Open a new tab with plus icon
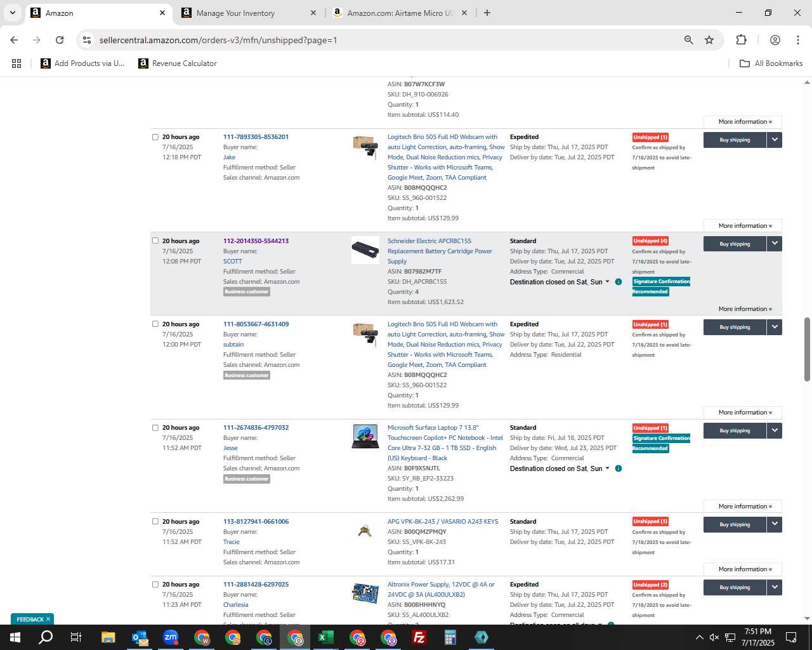Image resolution: width=812 pixels, height=650 pixels. (487, 13)
